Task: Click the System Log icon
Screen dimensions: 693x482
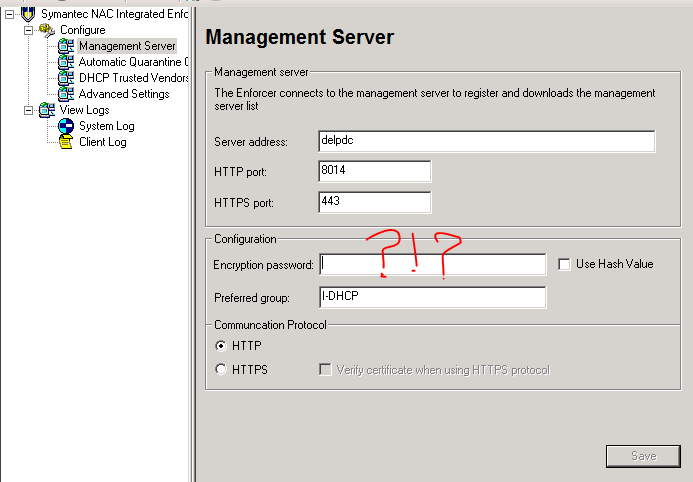Action: [x=66, y=126]
